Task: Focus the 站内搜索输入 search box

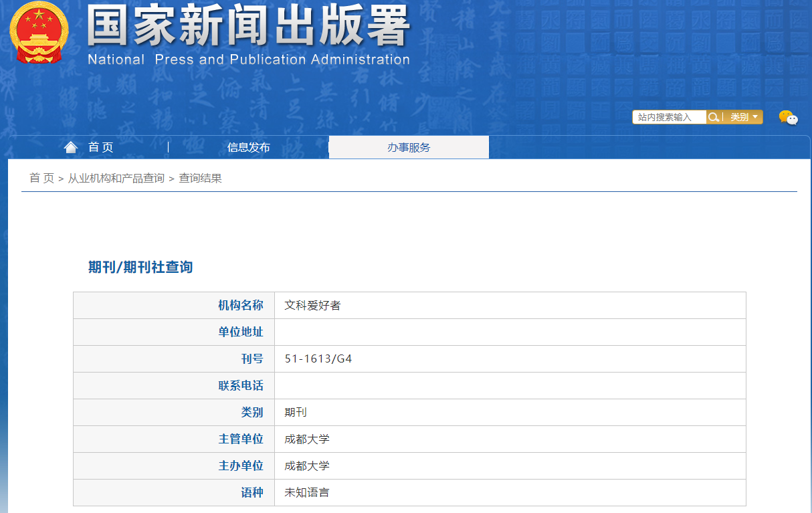Action: [x=669, y=117]
